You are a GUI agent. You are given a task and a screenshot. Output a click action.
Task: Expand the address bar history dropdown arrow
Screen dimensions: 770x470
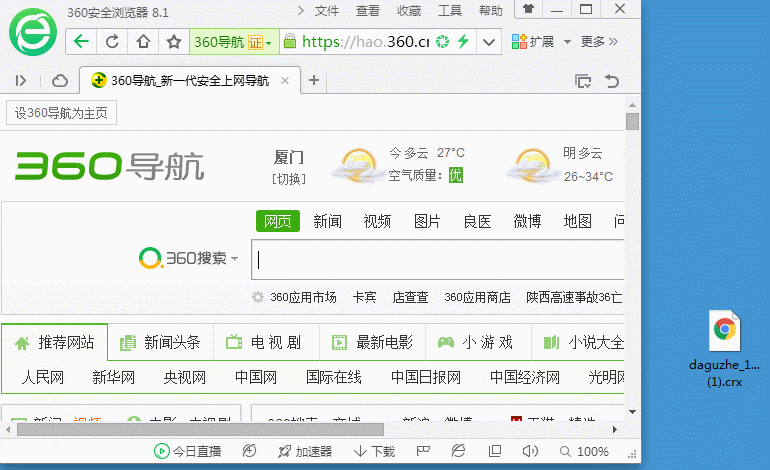coord(488,42)
